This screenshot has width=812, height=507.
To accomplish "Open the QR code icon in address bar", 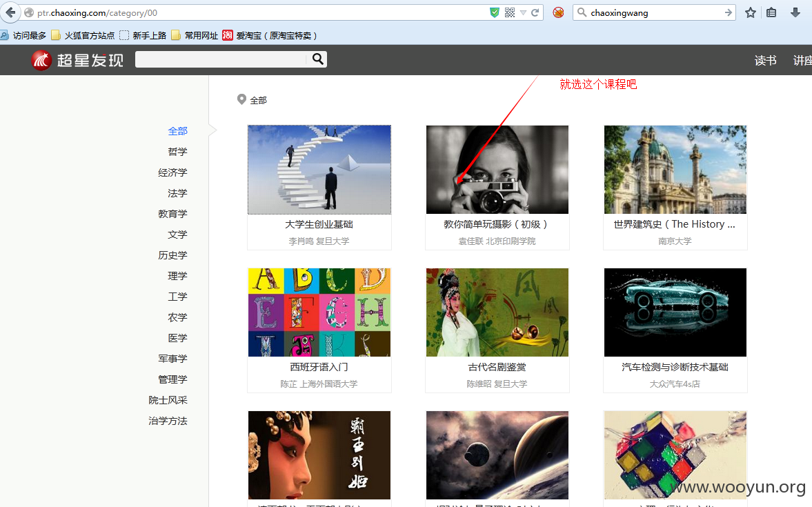I will (x=510, y=12).
